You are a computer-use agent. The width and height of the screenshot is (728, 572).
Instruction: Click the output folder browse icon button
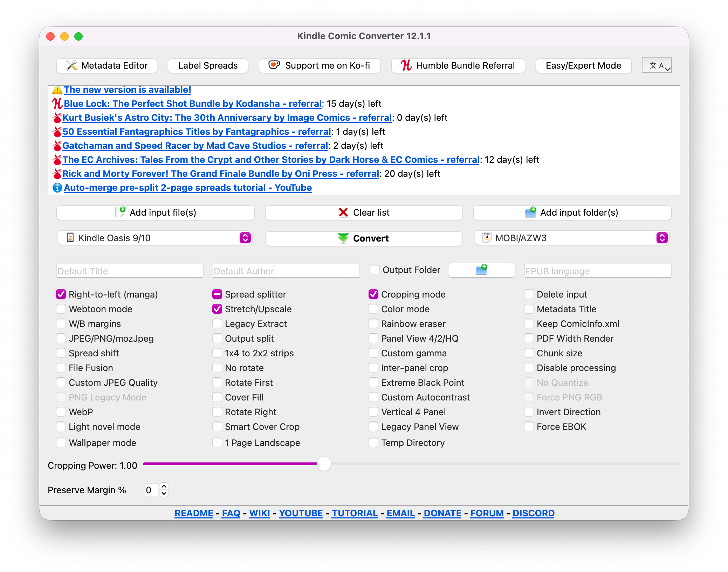click(x=481, y=270)
